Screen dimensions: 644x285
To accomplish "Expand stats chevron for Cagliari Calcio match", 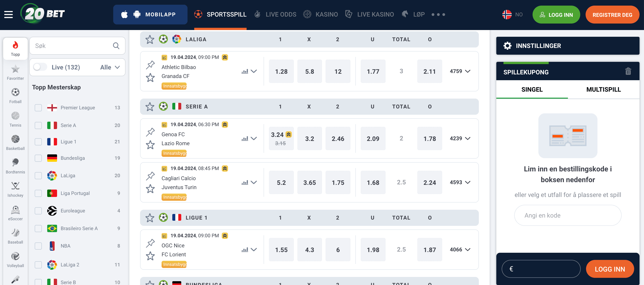I will 254,182.
